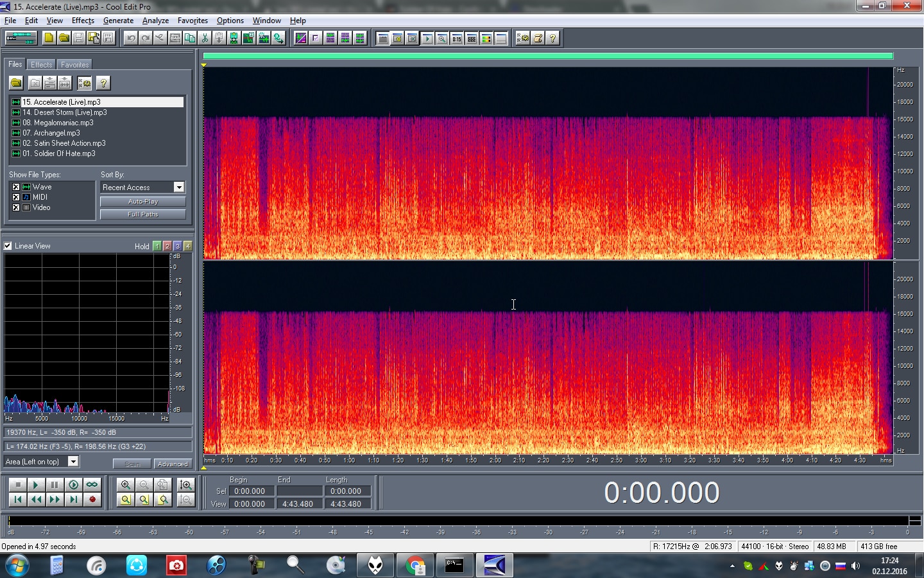The width and height of the screenshot is (924, 578).
Task: Click the Advanced button in frequency analysis
Action: [x=173, y=464]
